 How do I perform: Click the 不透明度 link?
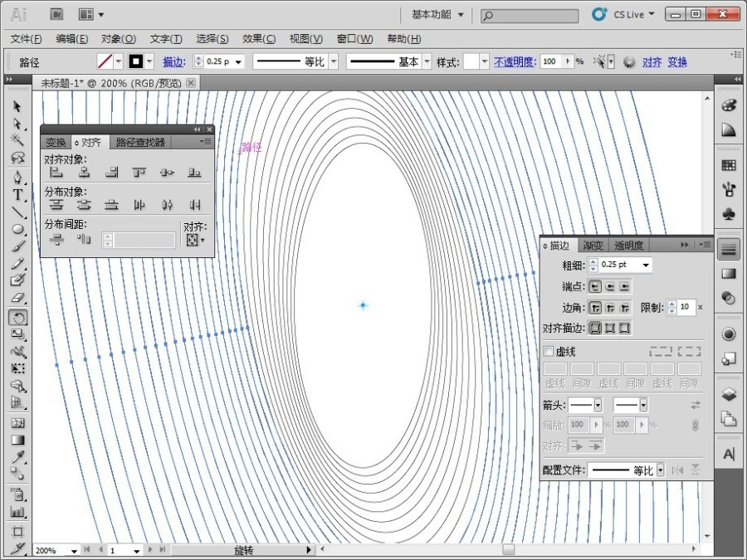point(515,62)
